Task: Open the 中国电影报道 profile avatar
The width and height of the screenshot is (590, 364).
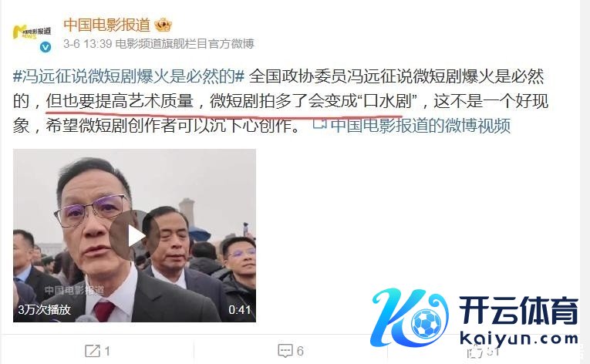Action: click(32, 33)
